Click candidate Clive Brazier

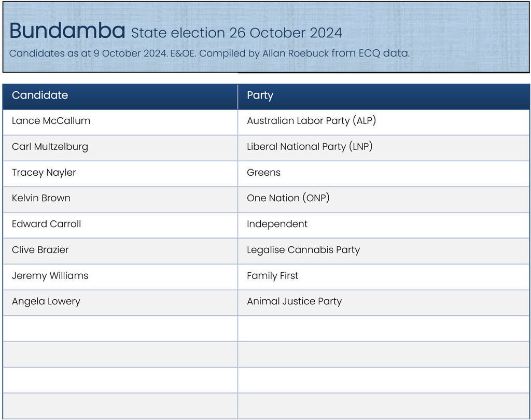point(40,250)
